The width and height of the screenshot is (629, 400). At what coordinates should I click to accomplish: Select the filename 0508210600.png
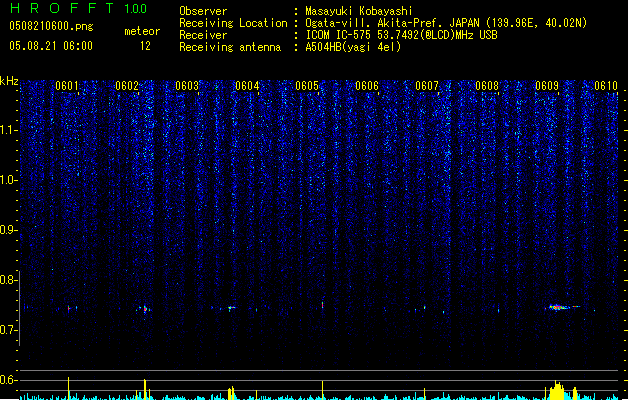coord(51,26)
